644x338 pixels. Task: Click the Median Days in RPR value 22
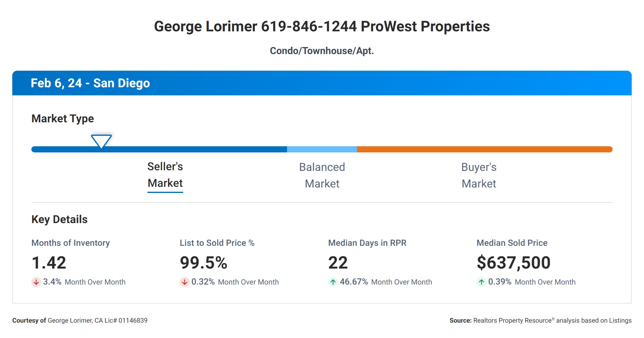338,263
